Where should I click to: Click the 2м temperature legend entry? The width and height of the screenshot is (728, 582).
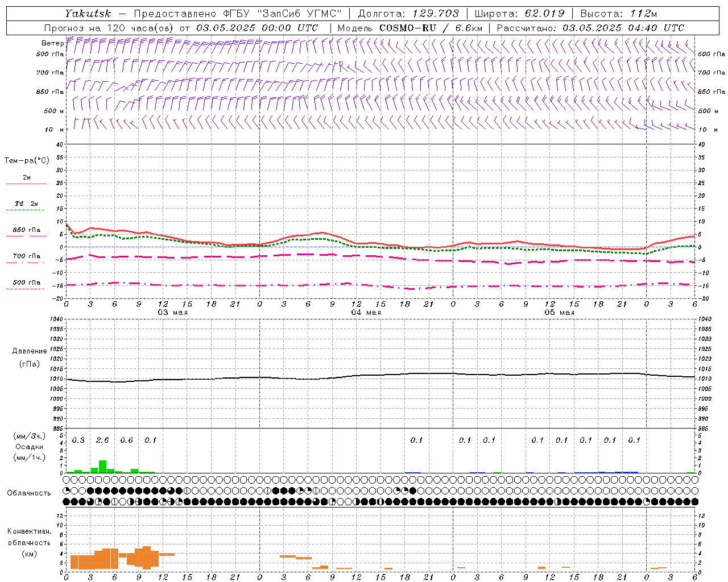coord(26,178)
